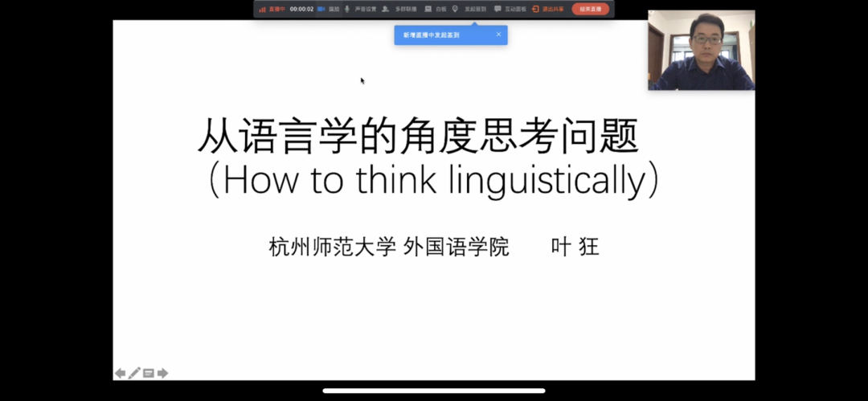Open the 互动面板 interaction panel
This screenshot has width=868, height=401.
click(510, 9)
